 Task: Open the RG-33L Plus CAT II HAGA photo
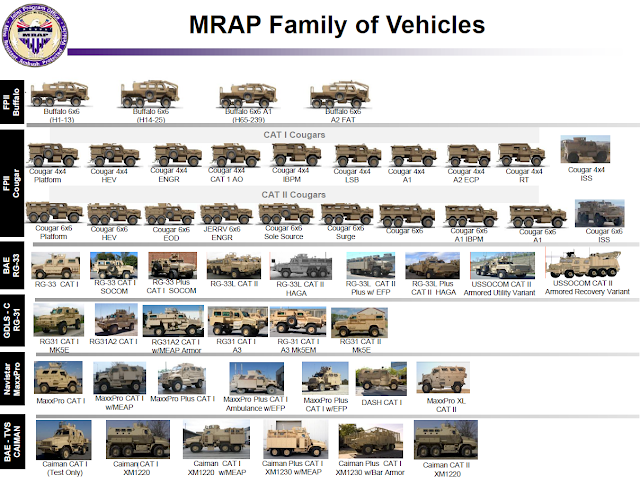coord(433,265)
